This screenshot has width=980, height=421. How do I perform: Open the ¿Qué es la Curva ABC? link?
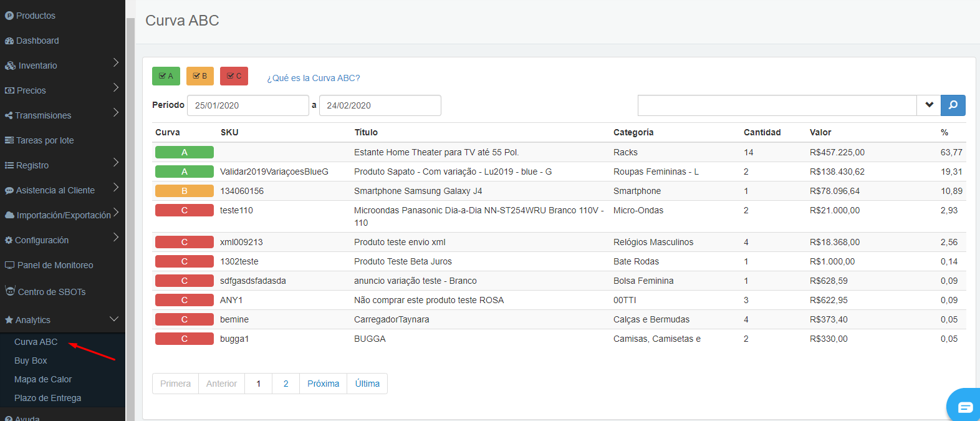[x=314, y=78]
